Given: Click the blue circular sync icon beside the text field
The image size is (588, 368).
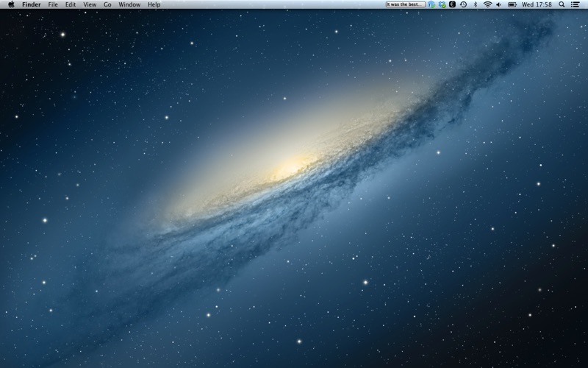Looking at the screenshot, I should pyautogui.click(x=431, y=4).
